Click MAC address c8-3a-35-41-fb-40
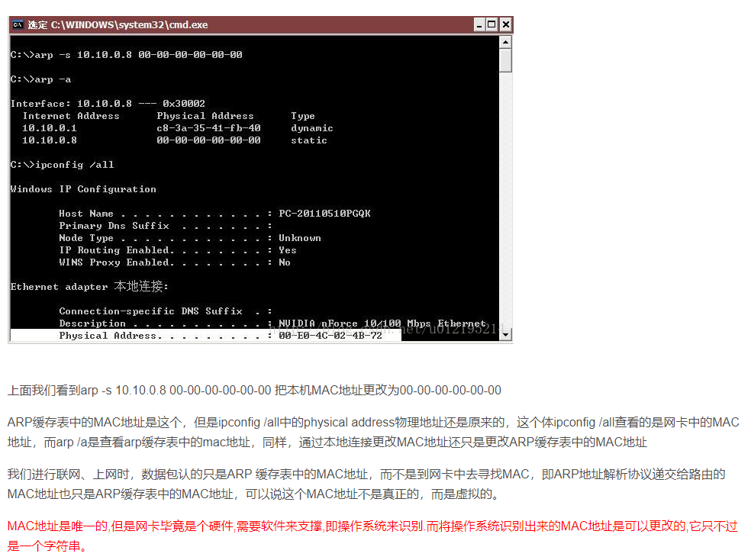This screenshot has height=560, width=751. coord(209,128)
